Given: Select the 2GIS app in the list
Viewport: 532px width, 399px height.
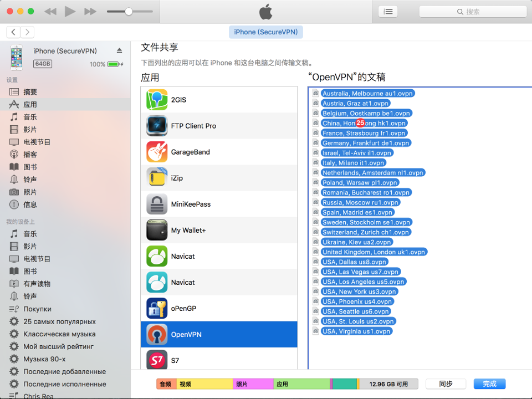Looking at the screenshot, I should [x=219, y=100].
